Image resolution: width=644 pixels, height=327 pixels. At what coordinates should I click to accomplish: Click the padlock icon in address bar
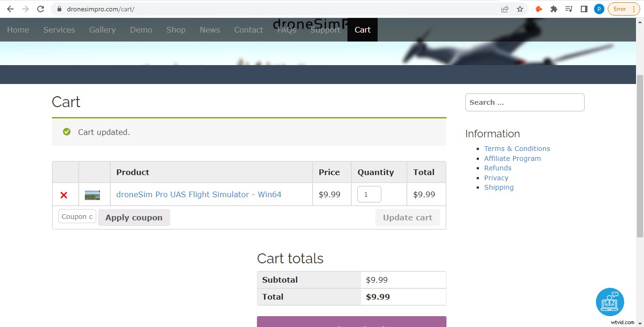59,8
